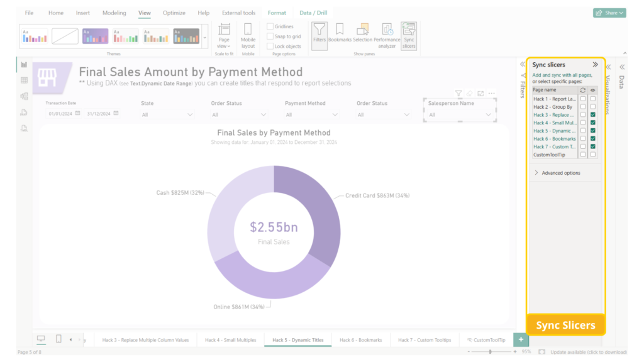Click Update available download notice
644x362 pixels.
589,352
